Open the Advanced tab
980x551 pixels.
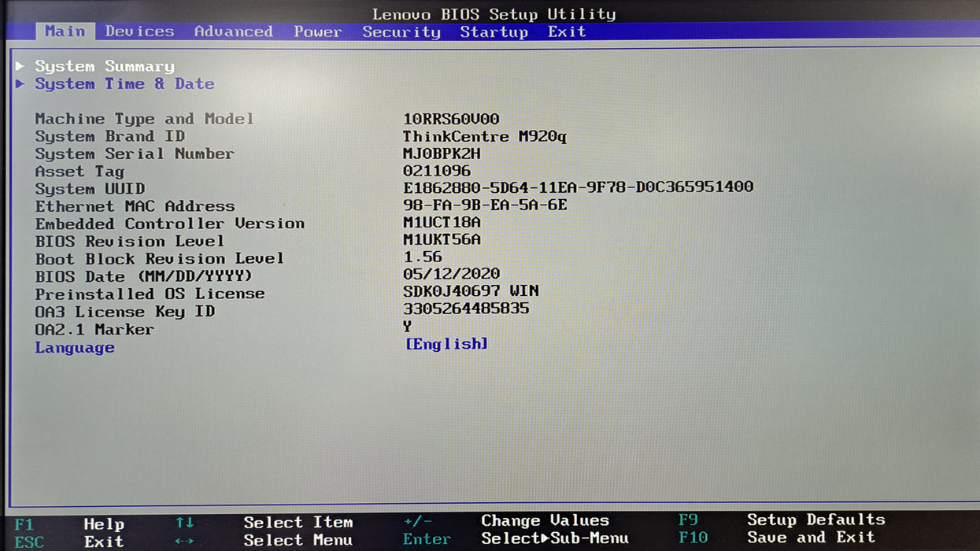[234, 31]
